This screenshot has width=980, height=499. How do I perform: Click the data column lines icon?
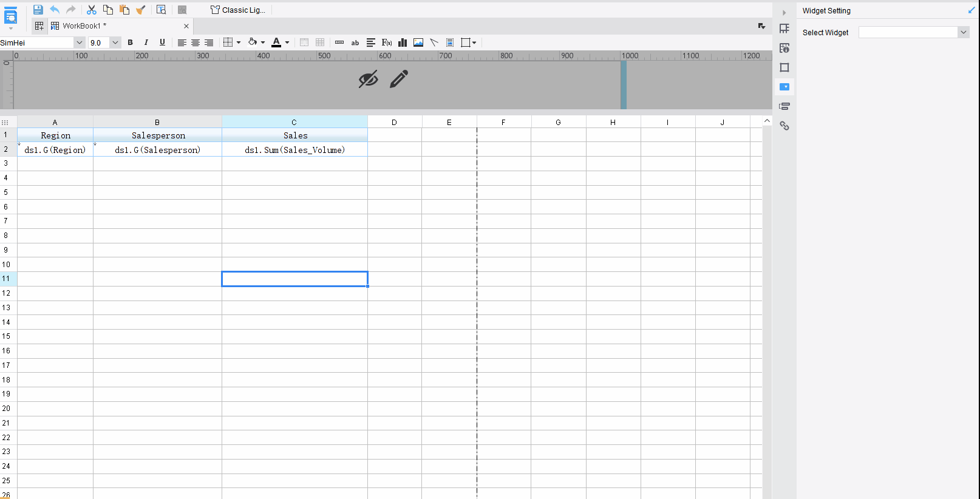[371, 42]
